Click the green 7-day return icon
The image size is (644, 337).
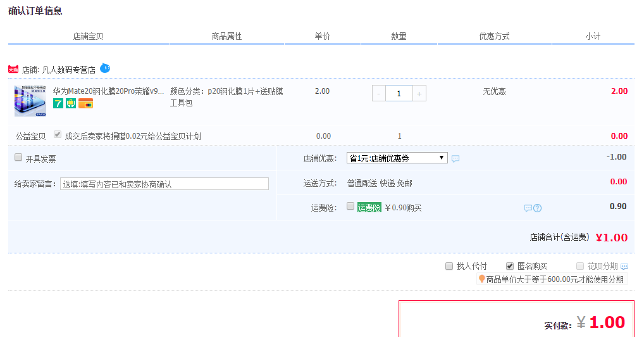pyautogui.click(x=58, y=103)
